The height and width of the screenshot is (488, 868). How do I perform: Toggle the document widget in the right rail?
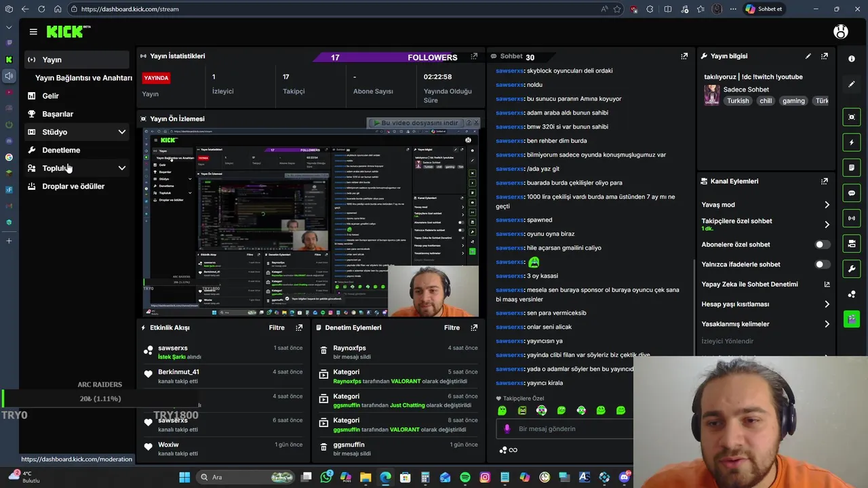[852, 167]
